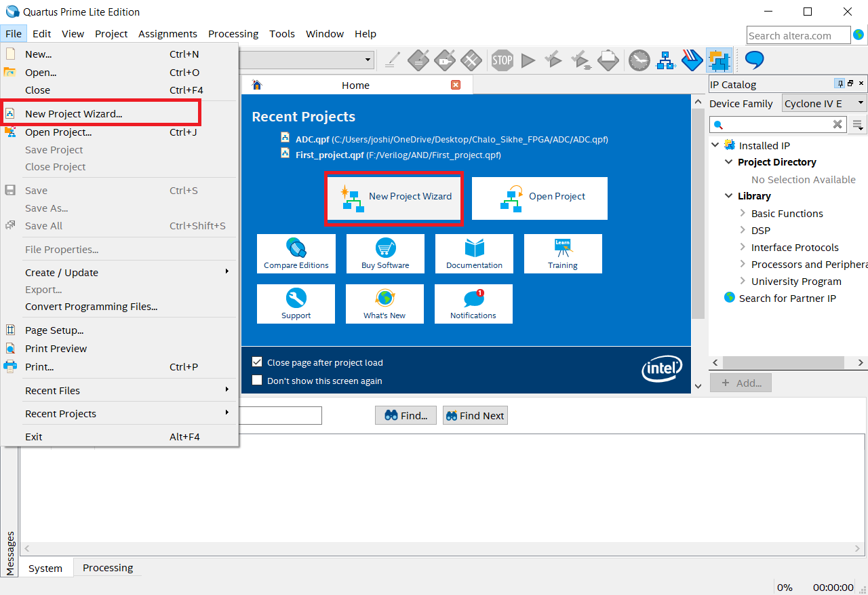868x595 pixels.
Task: Select Convert Programming Files menu item
Action: (x=119, y=306)
